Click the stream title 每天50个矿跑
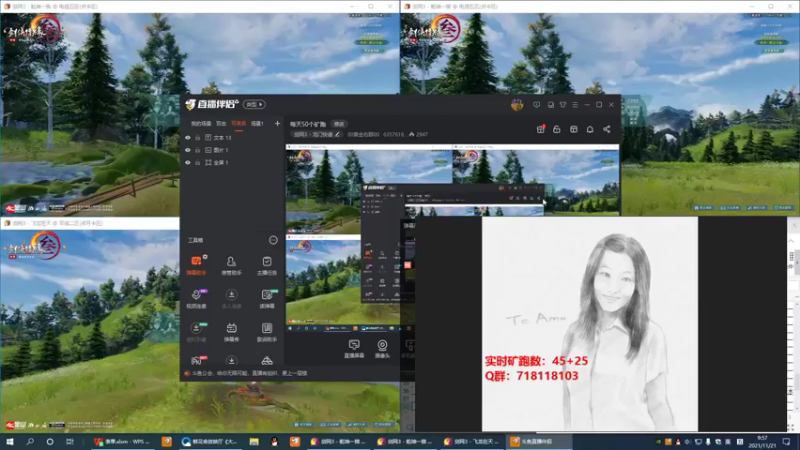Viewport: 800px width, 450px height. coord(308,124)
